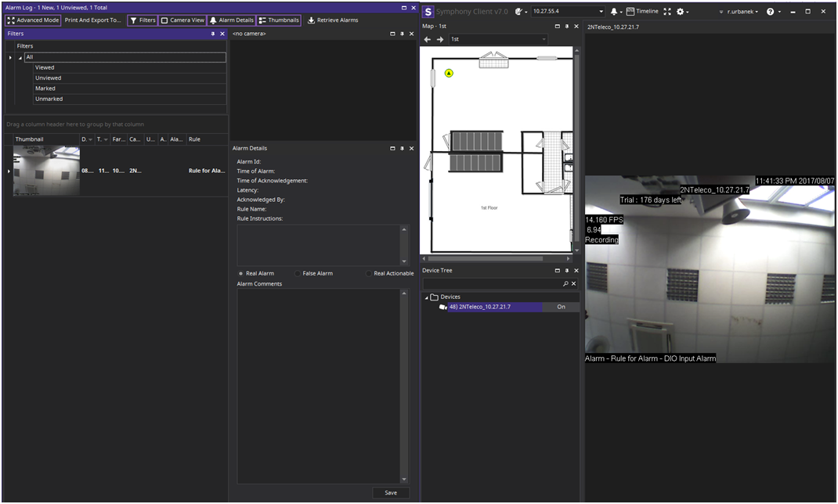Click the alarm thumbnail image in the list
Viewport: 838px width, 504px height.
point(46,170)
